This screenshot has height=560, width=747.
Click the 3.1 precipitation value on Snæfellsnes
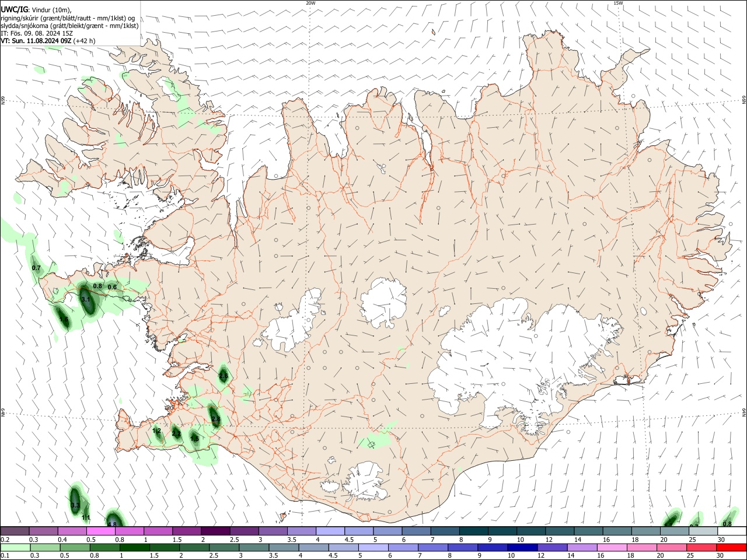click(86, 299)
